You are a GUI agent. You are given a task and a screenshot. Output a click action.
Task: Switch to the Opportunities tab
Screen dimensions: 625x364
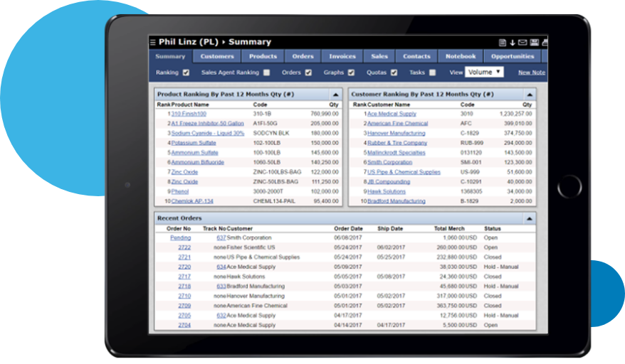pos(513,56)
